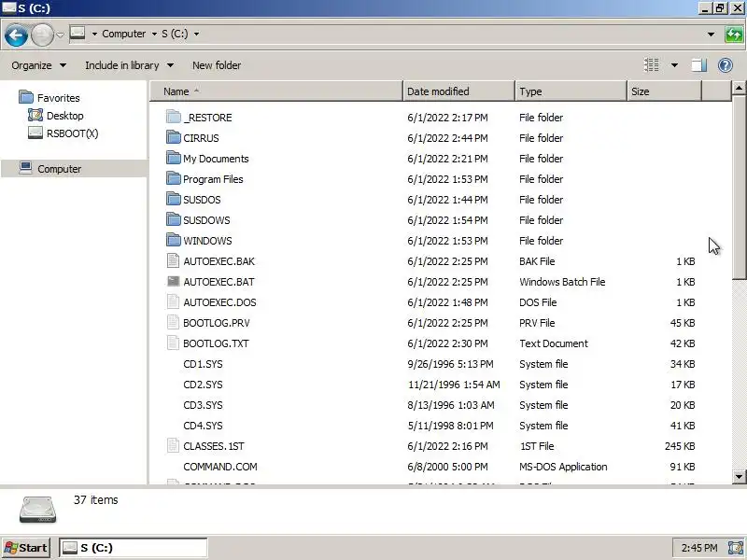Select the CIRRUS folder icon
Screen dimensions: 747x560
click(174, 137)
